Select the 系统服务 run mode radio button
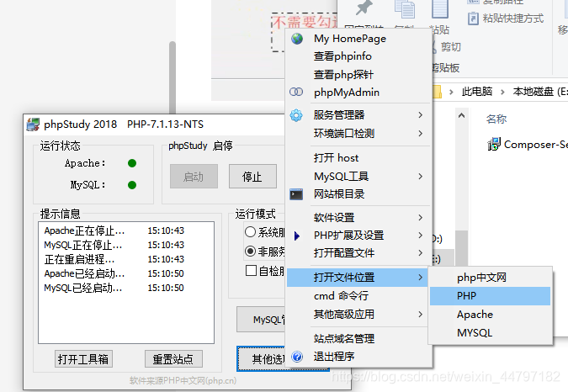This screenshot has width=568, height=392. coord(250,232)
